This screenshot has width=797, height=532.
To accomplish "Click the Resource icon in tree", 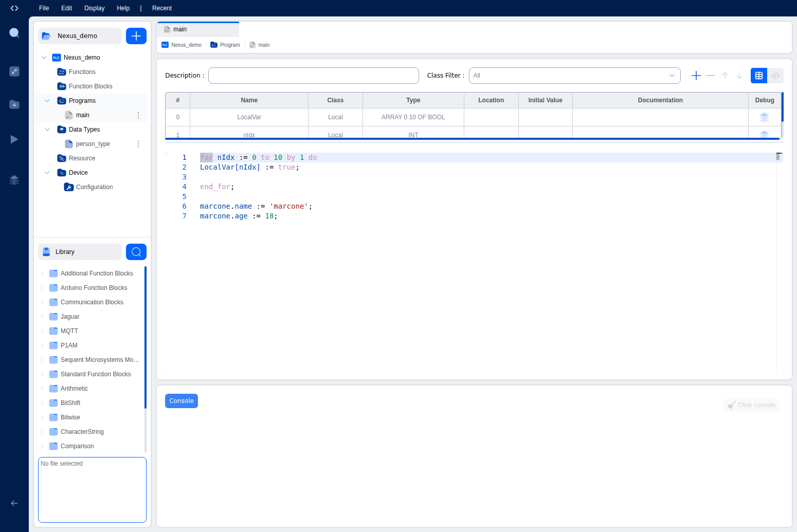I will (x=62, y=158).
